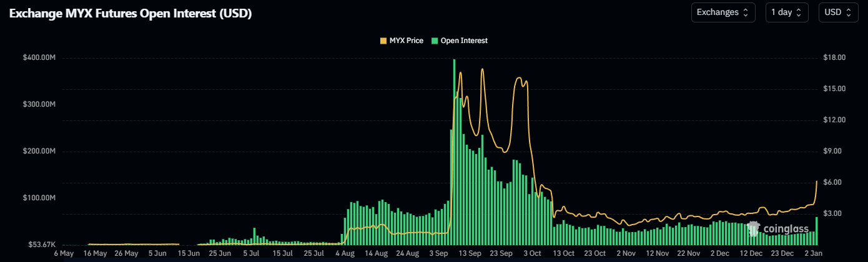The height and width of the screenshot is (262, 868).
Task: Click the $400.00M left axis label
Action: pos(40,58)
